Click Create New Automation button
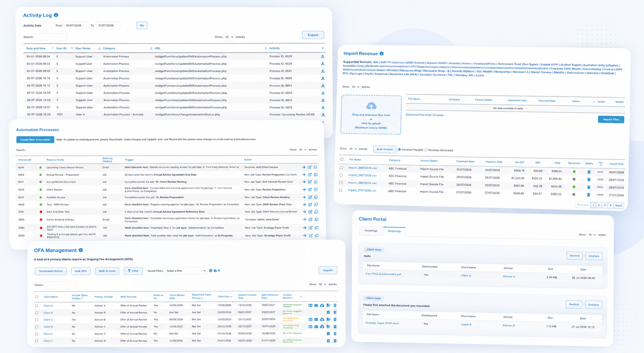This screenshot has height=353, width=644. point(35,140)
